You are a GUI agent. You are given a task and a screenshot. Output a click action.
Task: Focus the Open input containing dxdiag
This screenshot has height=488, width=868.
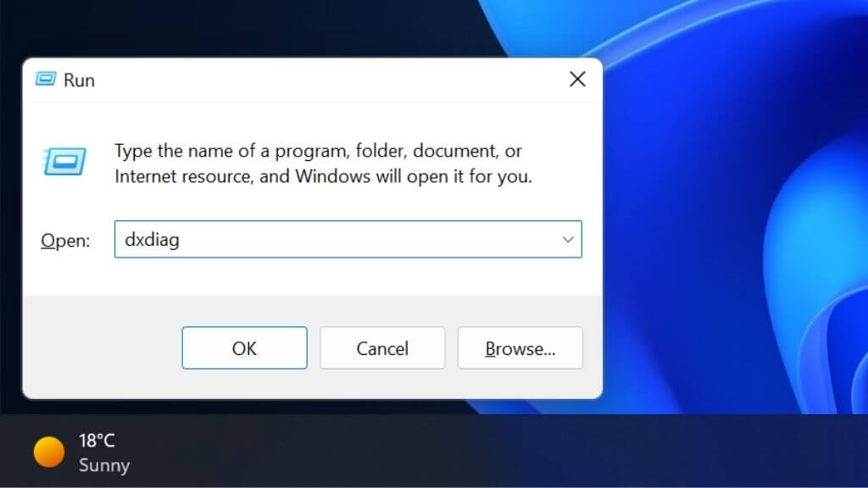tap(348, 239)
